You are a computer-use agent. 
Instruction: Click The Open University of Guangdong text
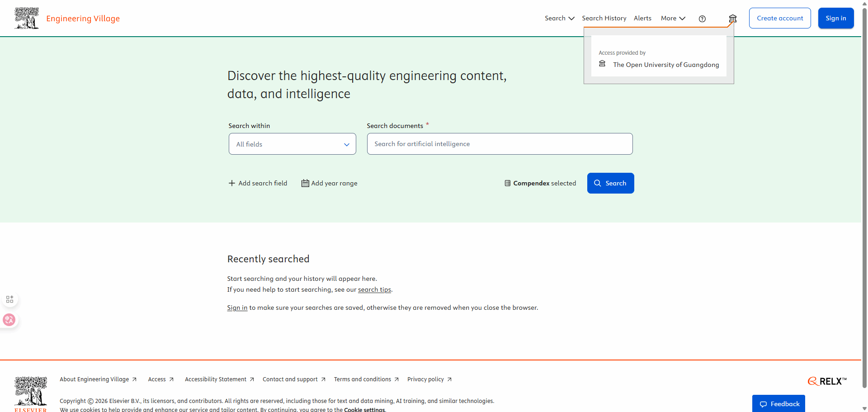coord(666,65)
